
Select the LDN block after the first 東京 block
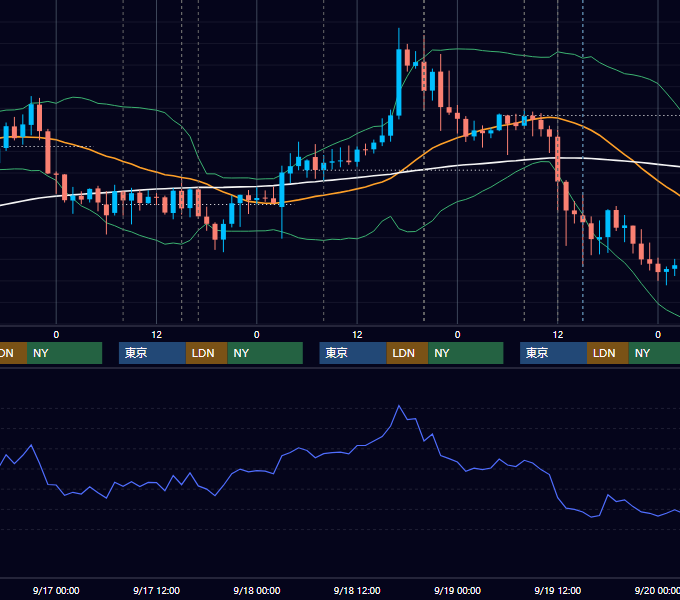[206, 353]
